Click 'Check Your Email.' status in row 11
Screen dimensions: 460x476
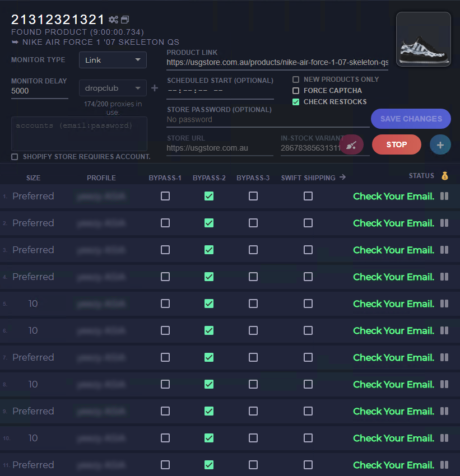pos(393,465)
